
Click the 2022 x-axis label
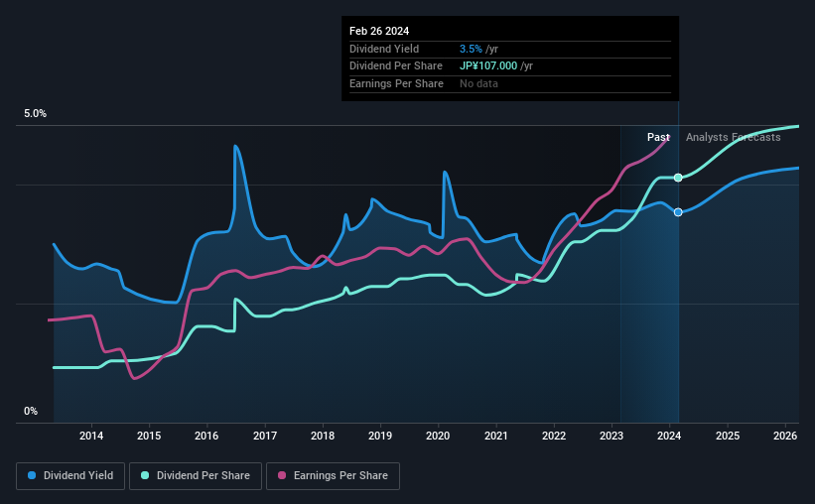pyautogui.click(x=554, y=436)
